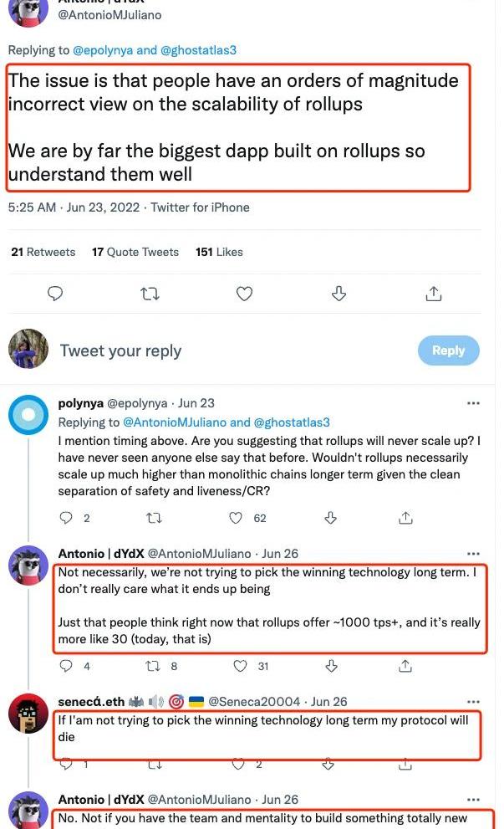Screen dimensions: 504x829
Task: Retweet the main tweet via retweet icon
Action: 150,294
